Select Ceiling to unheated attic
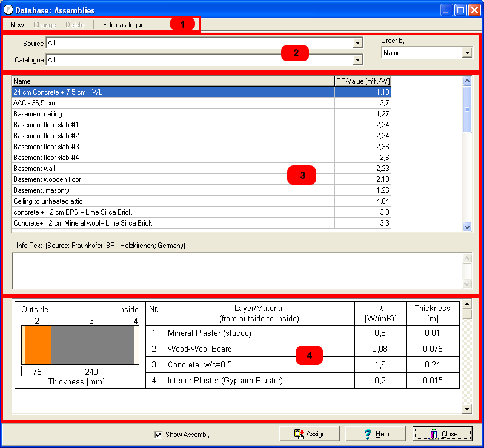 point(201,201)
